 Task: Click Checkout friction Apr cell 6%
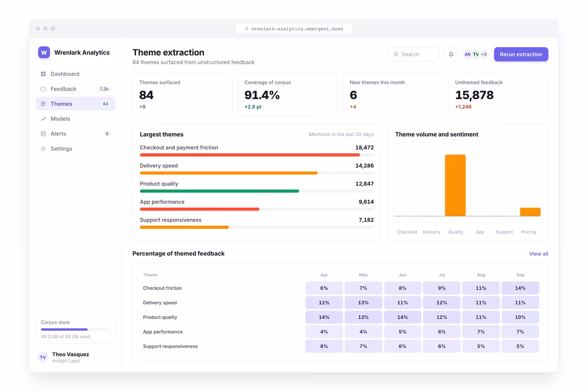[324, 288]
